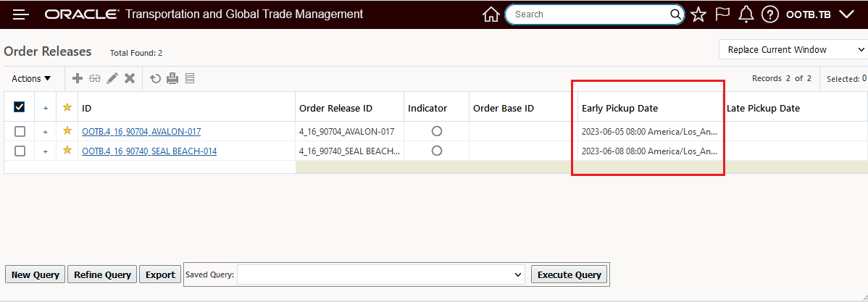
Task: Sort by Late Pickup Date column
Action: coord(763,109)
